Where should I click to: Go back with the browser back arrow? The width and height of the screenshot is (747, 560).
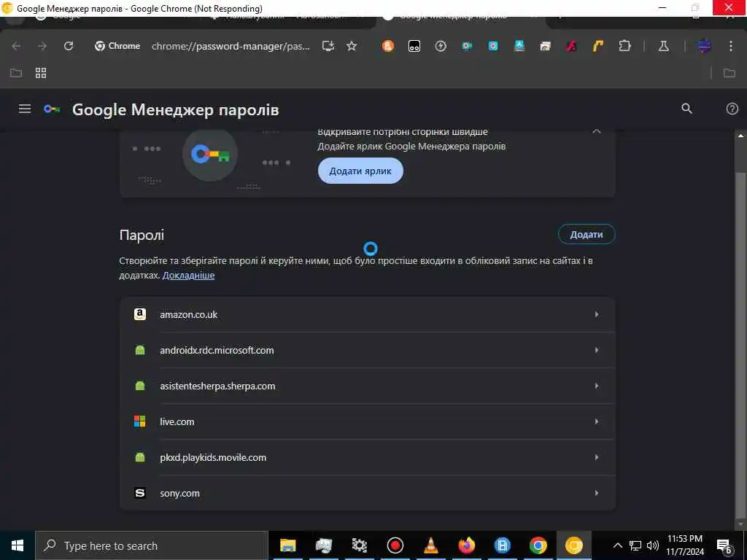(16, 46)
